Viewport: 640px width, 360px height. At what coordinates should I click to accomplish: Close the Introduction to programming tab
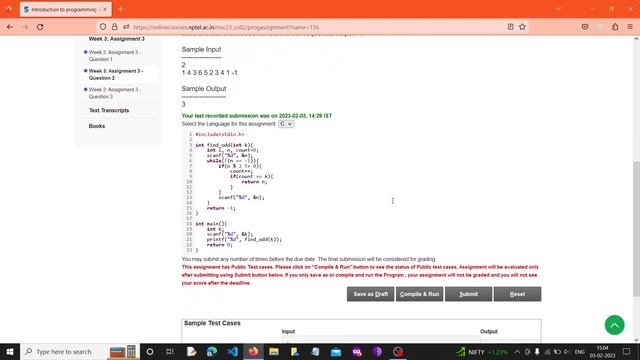click(105, 9)
